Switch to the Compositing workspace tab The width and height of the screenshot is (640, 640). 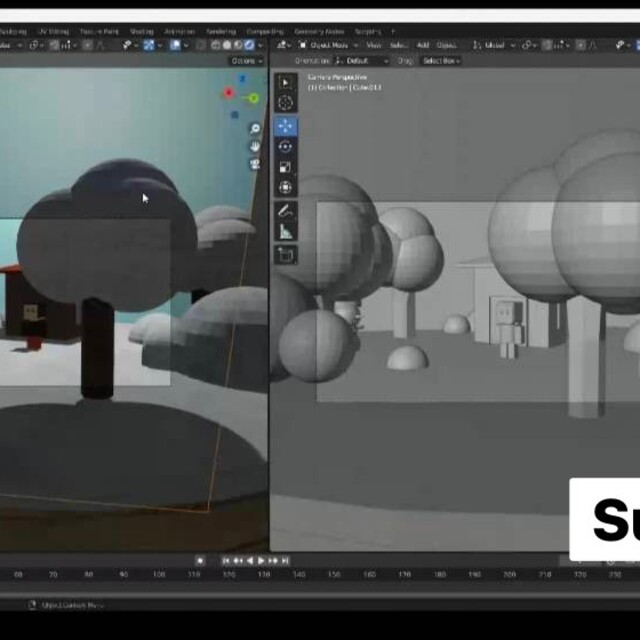coord(265,31)
